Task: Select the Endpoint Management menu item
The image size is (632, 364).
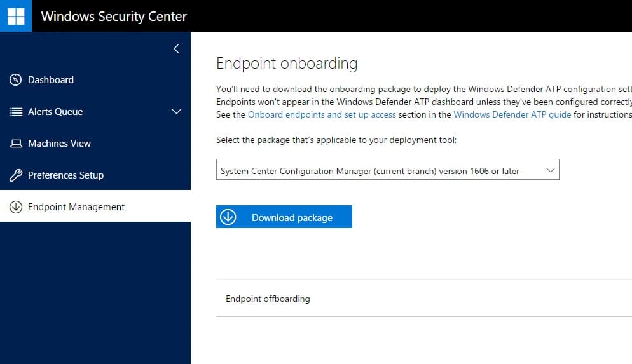Action: (76, 207)
